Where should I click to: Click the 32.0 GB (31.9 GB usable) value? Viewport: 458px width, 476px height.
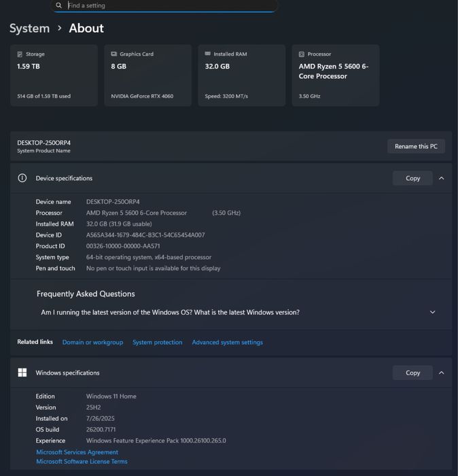pyautogui.click(x=119, y=224)
